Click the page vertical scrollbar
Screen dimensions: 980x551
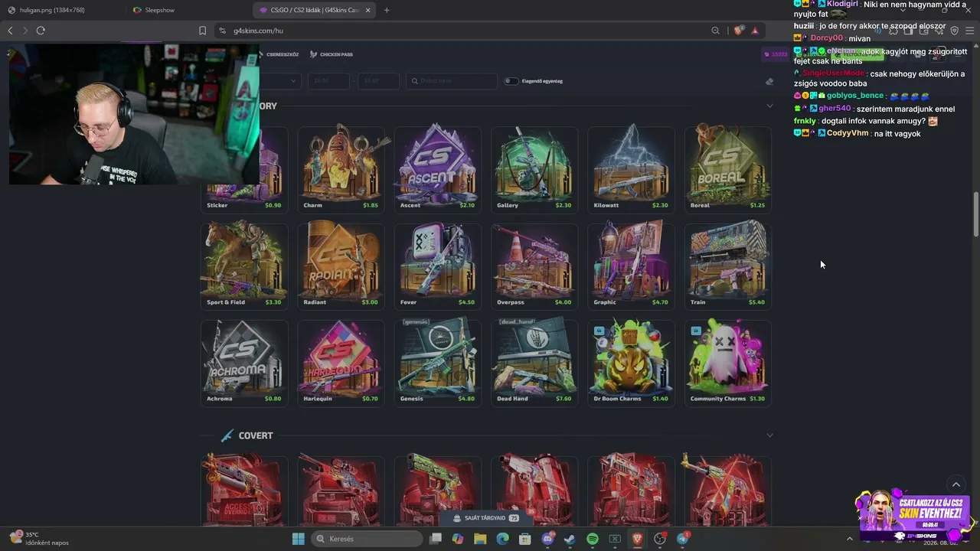pos(975,214)
